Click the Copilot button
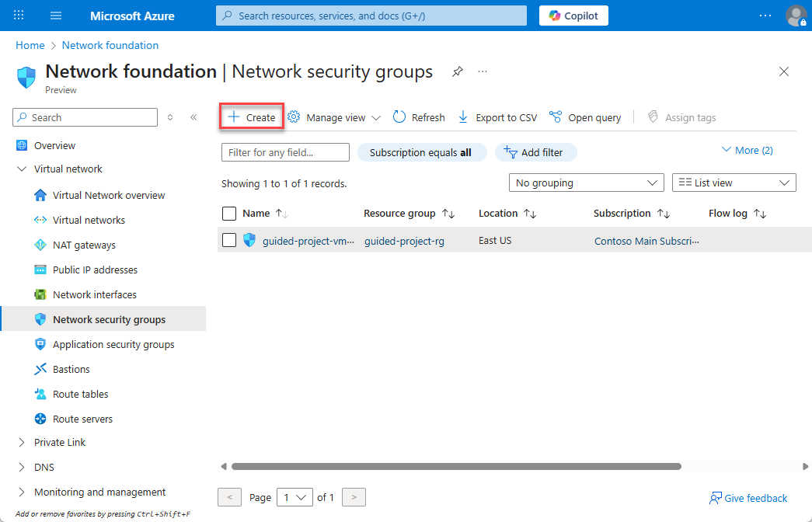Screen dimensions: 812x522 (x=573, y=16)
